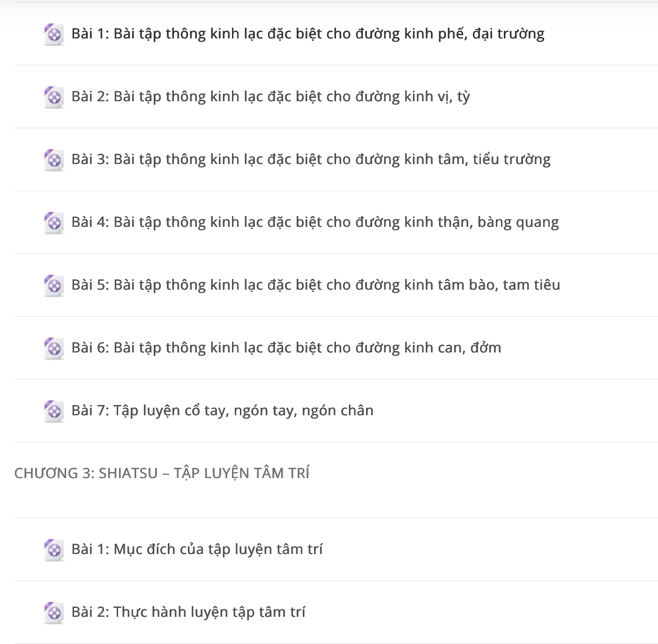
Task: Open Bài 7: Tập luyện cổ tay, ngón tay
Action: click(x=223, y=411)
